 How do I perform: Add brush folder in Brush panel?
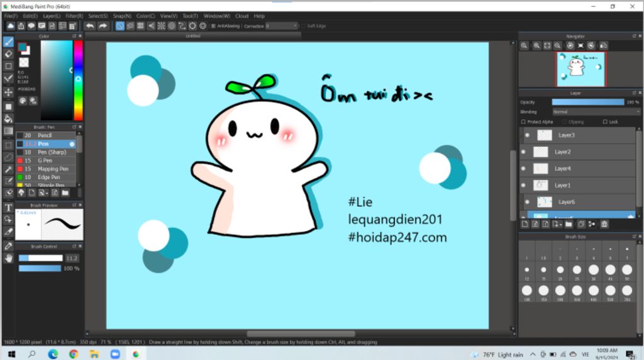click(65, 193)
